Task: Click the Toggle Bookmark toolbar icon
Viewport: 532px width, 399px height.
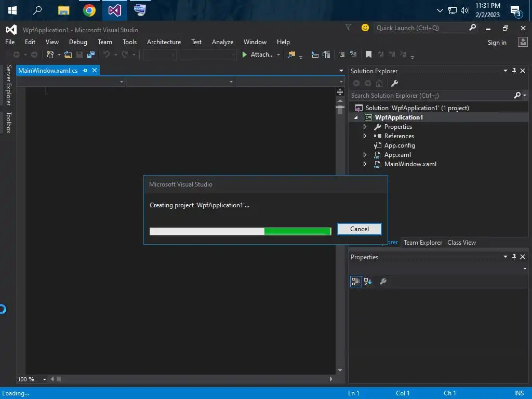Action: (368, 55)
